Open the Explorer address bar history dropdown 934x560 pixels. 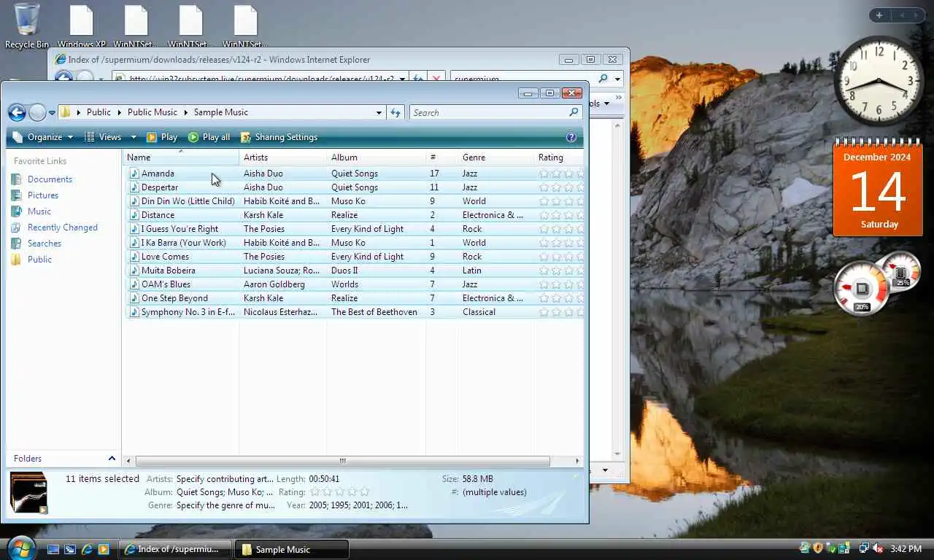pos(379,112)
